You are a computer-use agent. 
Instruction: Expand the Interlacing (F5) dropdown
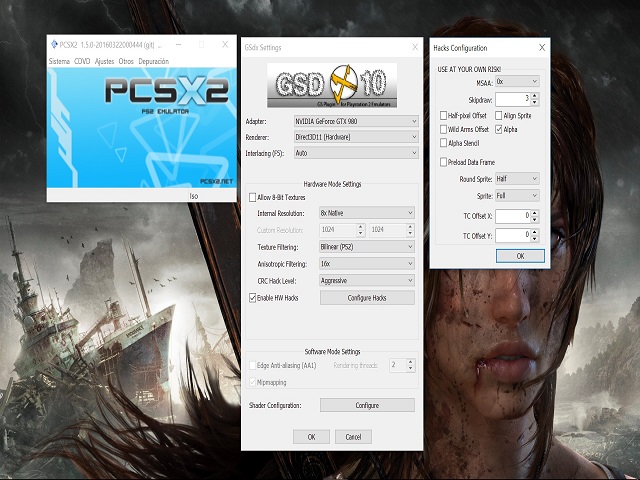pos(356,153)
